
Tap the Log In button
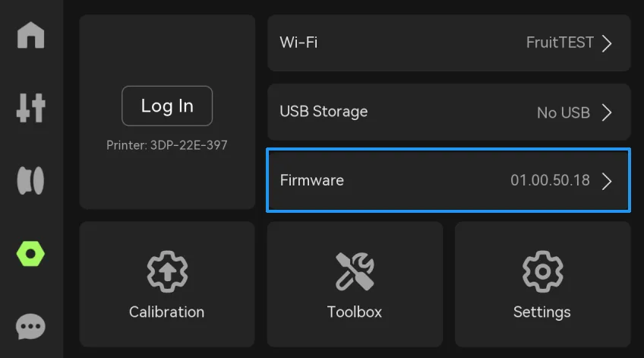167,106
